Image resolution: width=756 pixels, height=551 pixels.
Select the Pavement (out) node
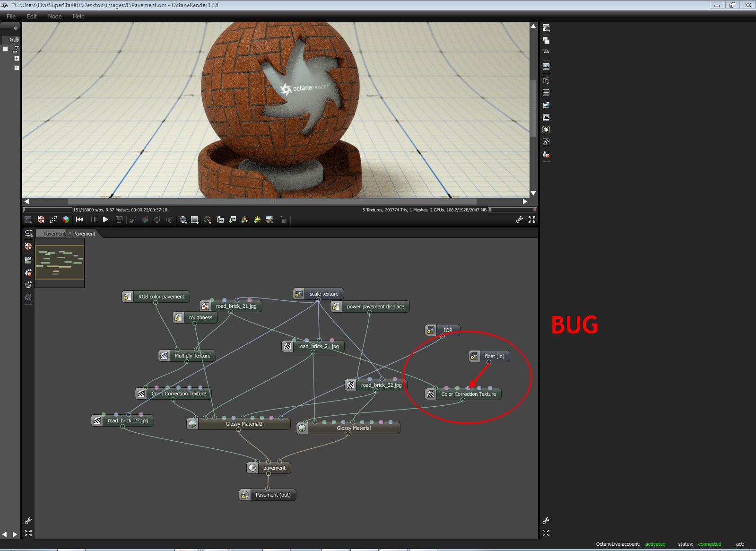point(268,495)
